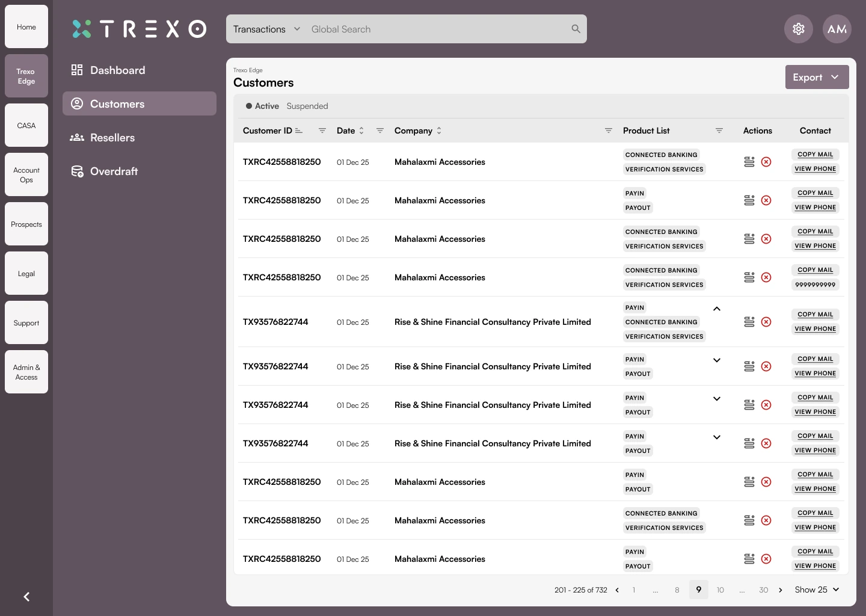Click the Trexo logo

click(139, 29)
